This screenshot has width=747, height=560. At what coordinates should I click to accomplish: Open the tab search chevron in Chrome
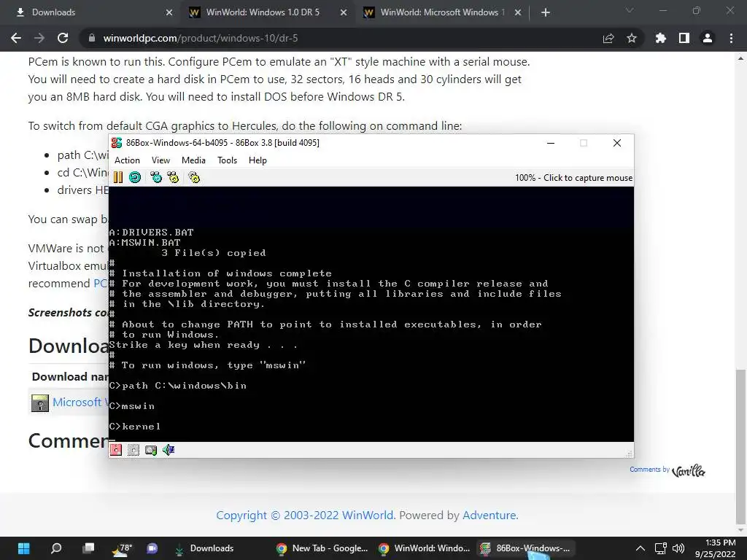pyautogui.click(x=630, y=10)
